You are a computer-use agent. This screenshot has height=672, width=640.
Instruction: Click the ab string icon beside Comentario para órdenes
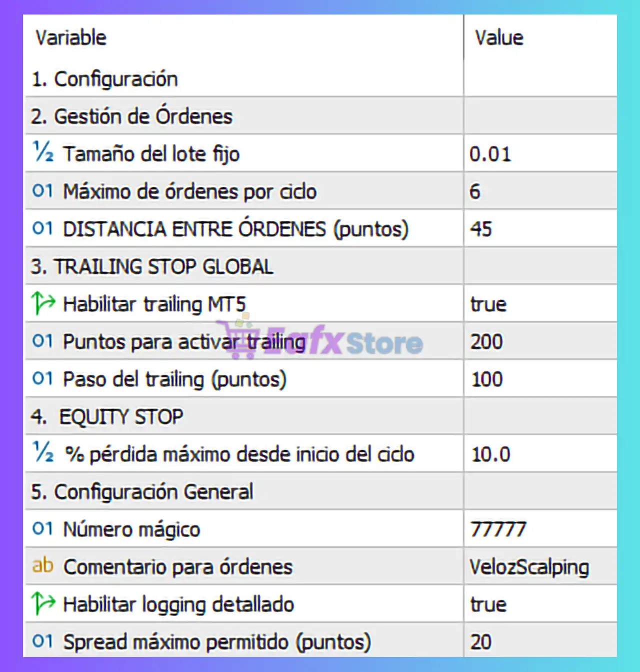[x=42, y=566]
